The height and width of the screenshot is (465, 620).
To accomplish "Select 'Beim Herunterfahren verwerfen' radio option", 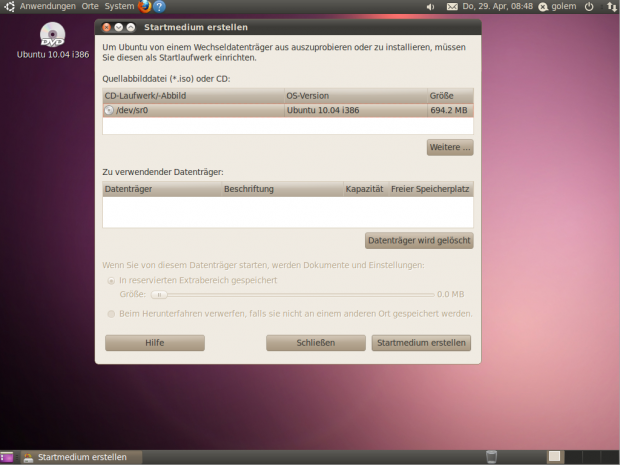I will pos(111,313).
